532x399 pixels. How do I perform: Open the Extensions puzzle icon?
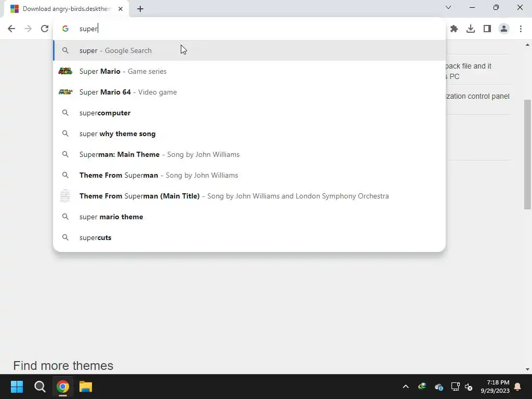coord(454,29)
